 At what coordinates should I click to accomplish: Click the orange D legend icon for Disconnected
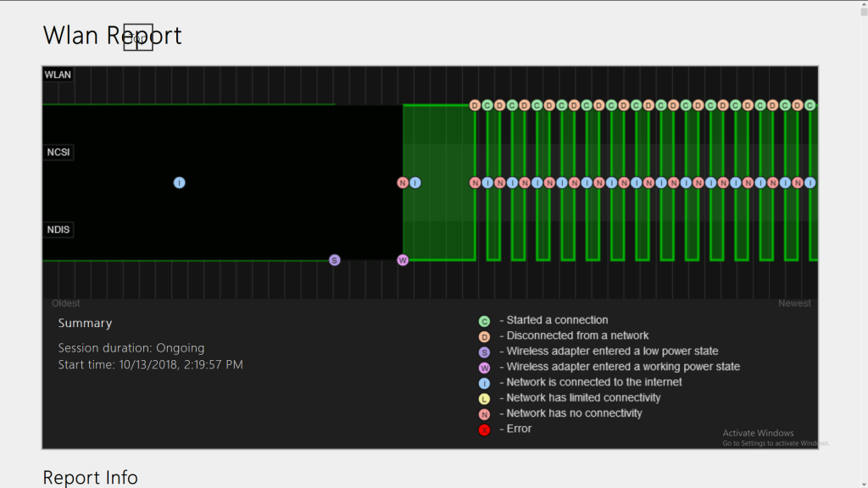pos(484,336)
